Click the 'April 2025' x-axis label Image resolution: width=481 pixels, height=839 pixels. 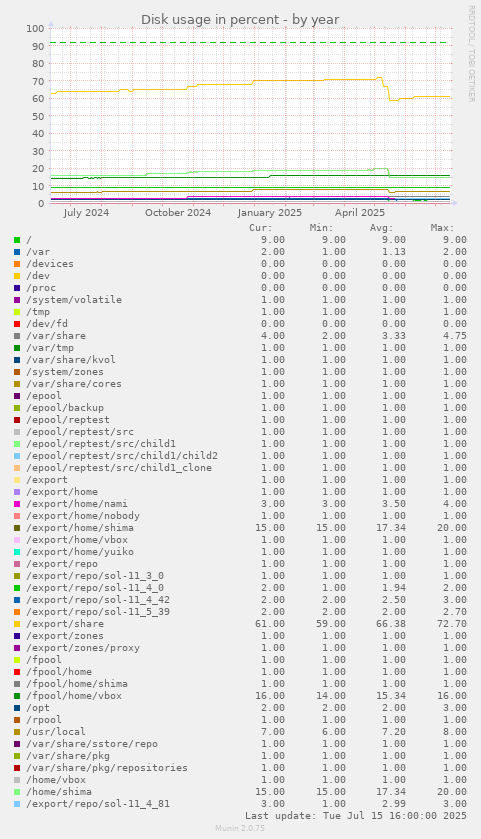360,212
